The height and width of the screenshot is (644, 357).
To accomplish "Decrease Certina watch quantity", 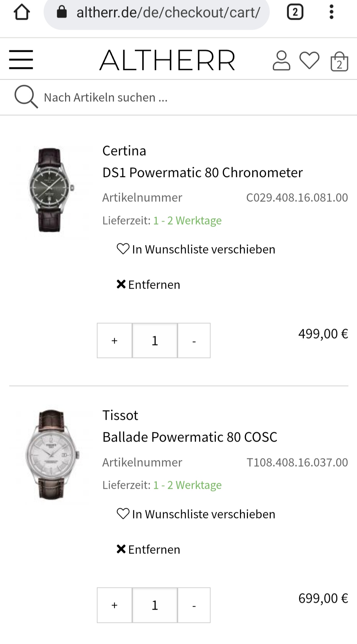I will 194,340.
